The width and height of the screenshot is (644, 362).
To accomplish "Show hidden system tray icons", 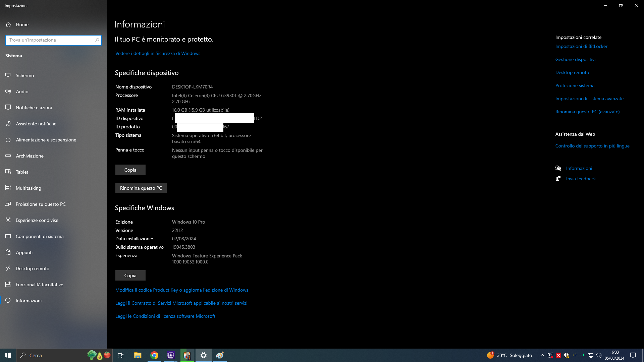I will coord(542,355).
